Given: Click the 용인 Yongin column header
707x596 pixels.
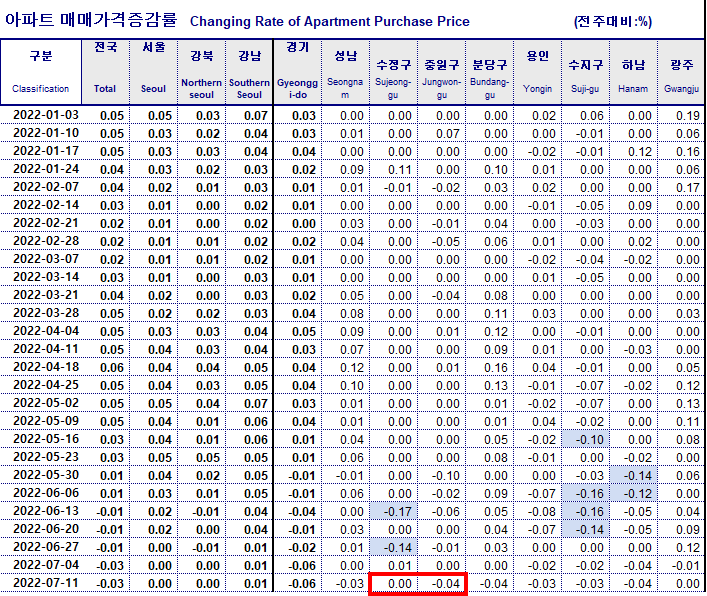Looking at the screenshot, I should [x=537, y=72].
